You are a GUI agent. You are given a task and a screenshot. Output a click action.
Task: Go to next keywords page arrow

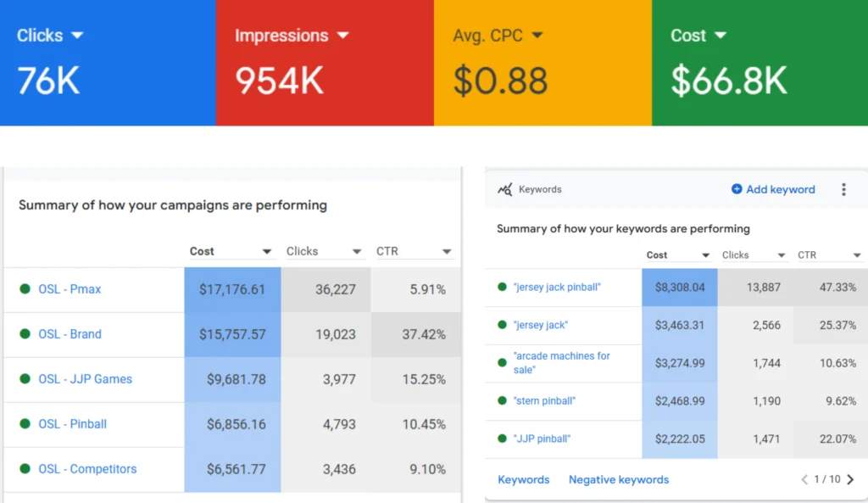click(x=851, y=479)
